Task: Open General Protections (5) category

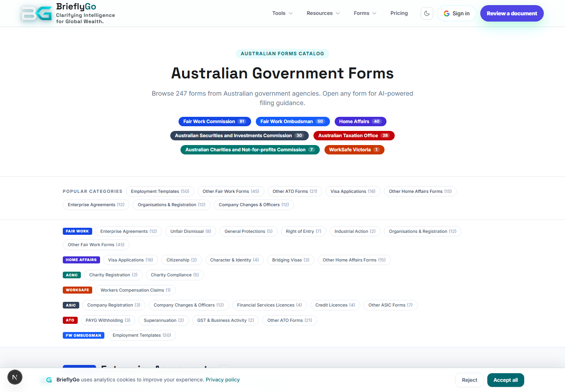Action: point(248,231)
